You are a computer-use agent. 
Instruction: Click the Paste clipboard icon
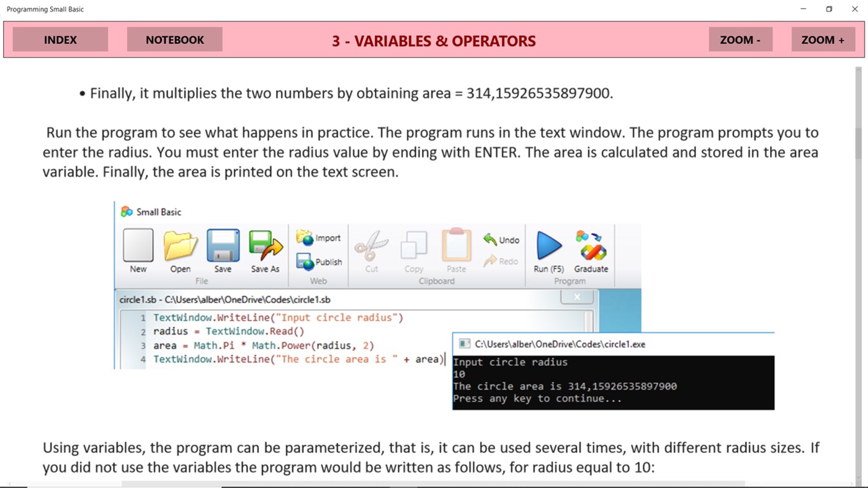[x=456, y=246]
